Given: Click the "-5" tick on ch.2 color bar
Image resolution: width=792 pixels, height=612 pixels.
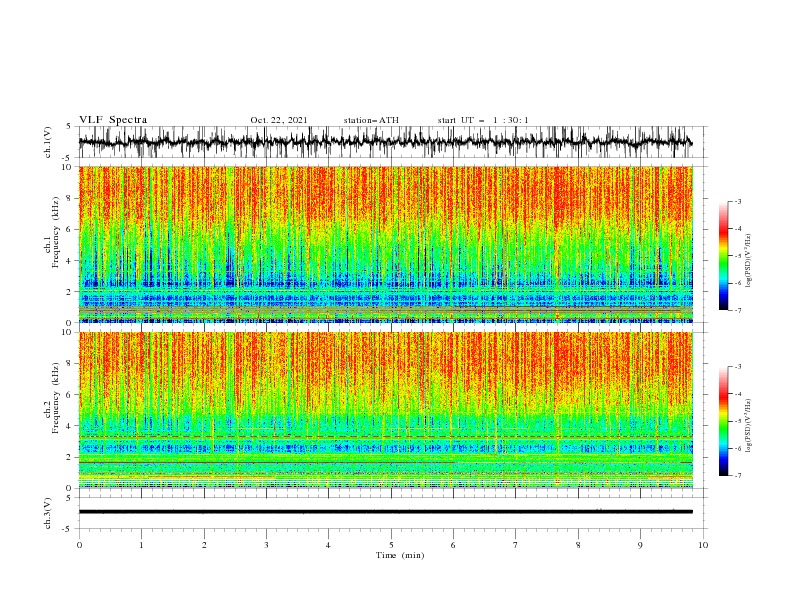Looking at the screenshot, I should [737, 421].
